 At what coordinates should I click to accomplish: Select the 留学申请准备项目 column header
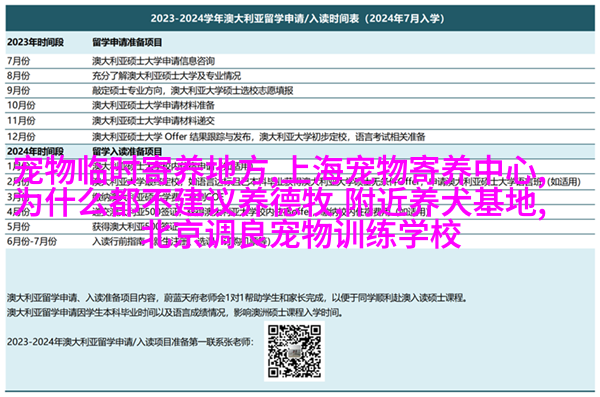point(127,42)
